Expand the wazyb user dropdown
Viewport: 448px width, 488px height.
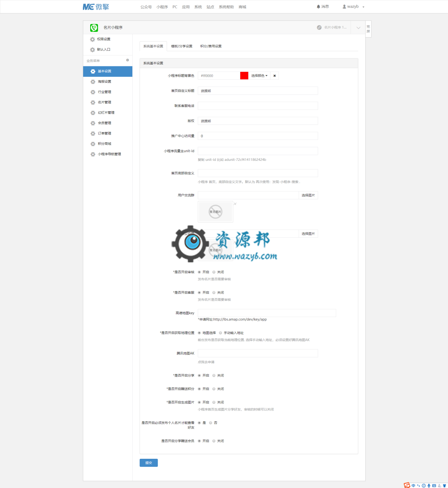coord(363,7)
